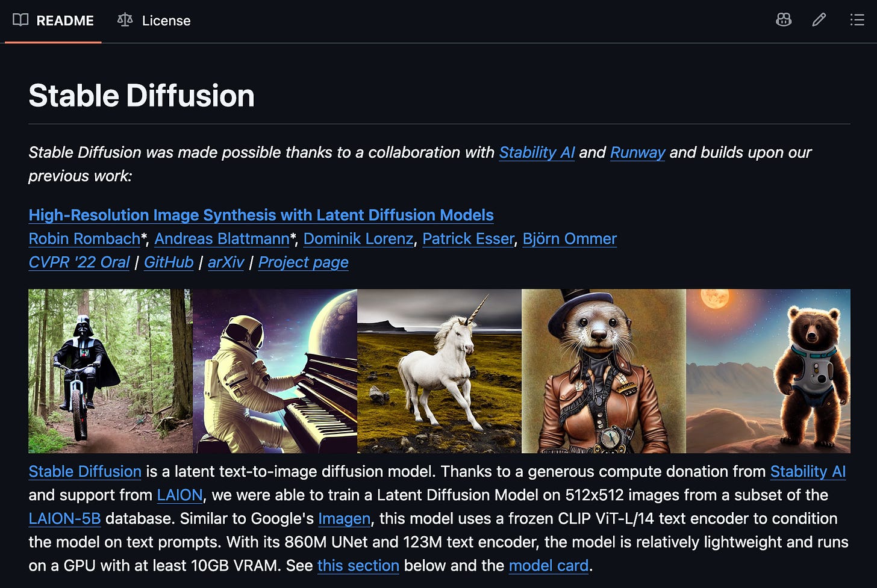This screenshot has height=588, width=877.
Task: Click the book icon beside README
Action: [20, 20]
